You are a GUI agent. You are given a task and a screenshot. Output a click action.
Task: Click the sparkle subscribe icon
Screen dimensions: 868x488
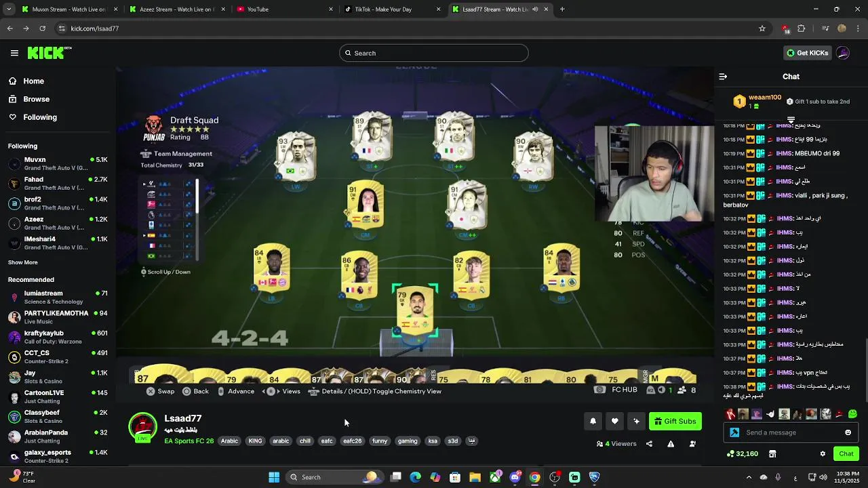(636, 422)
